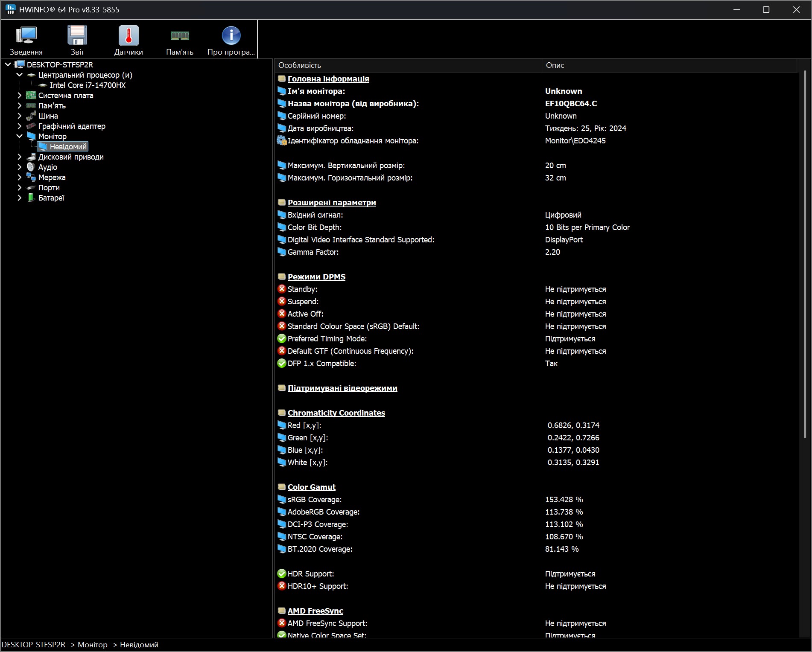812x652 pixels.
Task: Open the Зведення summary toolbar icon
Action: [x=26, y=35]
